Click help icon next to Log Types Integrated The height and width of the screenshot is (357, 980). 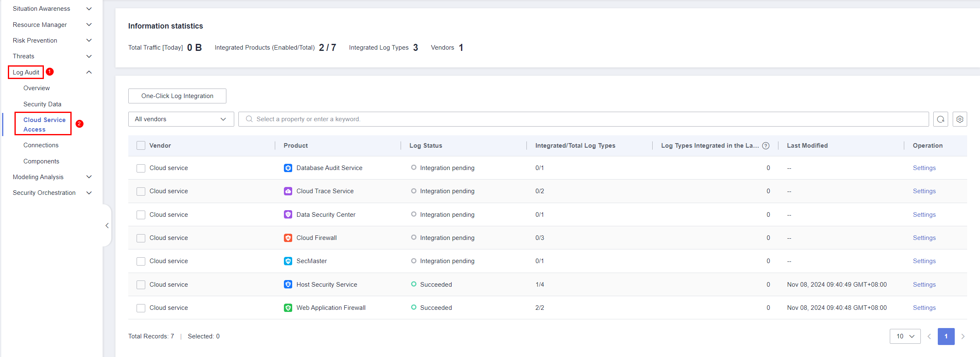(x=766, y=146)
